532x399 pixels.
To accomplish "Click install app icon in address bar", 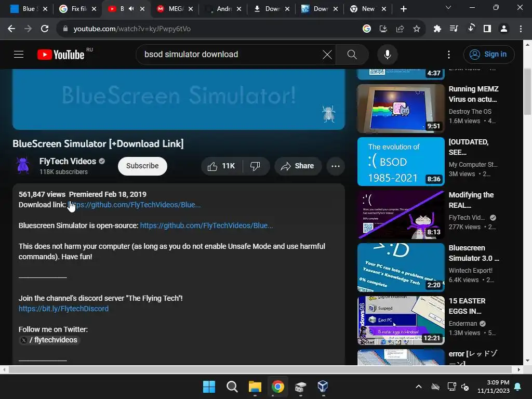I will [383, 29].
